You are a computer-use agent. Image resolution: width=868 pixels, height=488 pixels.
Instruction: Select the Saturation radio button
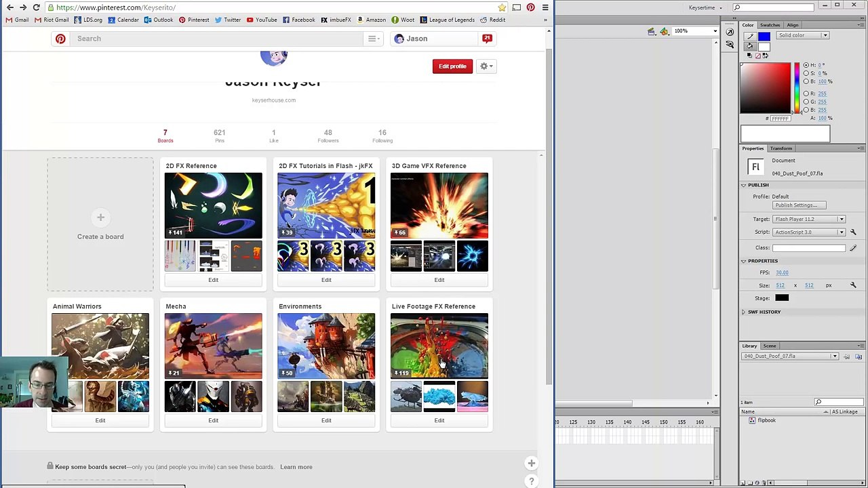point(806,73)
